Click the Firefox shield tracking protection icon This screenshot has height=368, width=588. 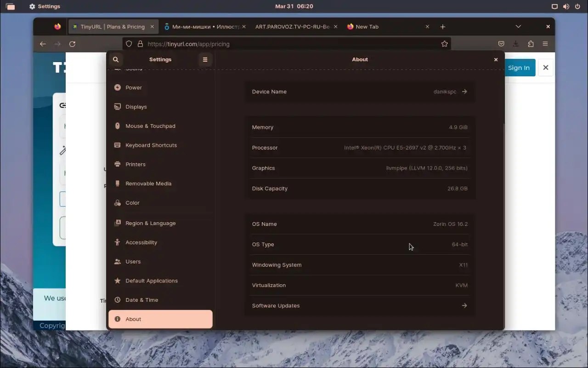point(129,44)
